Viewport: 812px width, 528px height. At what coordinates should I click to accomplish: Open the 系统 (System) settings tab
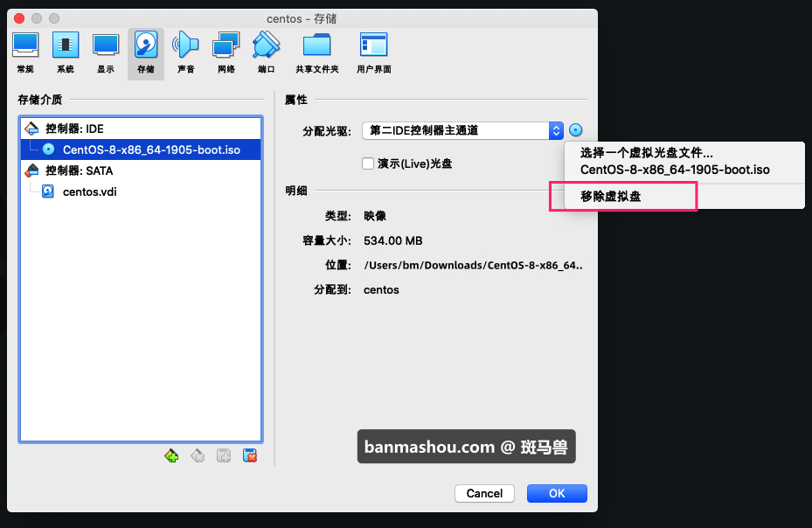[66, 52]
